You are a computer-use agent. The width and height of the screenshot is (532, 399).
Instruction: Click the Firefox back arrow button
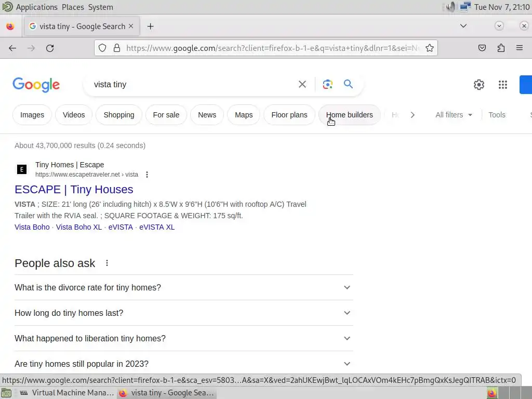[12, 48]
